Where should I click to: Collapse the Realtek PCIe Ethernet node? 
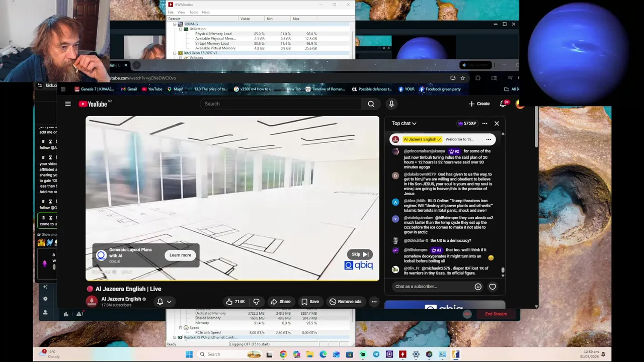point(175,338)
